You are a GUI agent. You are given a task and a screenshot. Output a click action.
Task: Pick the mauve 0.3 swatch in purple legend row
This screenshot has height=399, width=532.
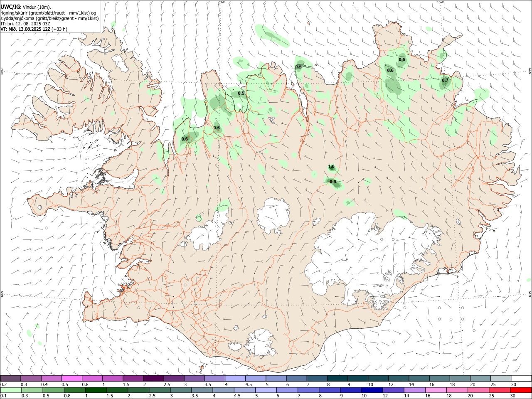31,378
